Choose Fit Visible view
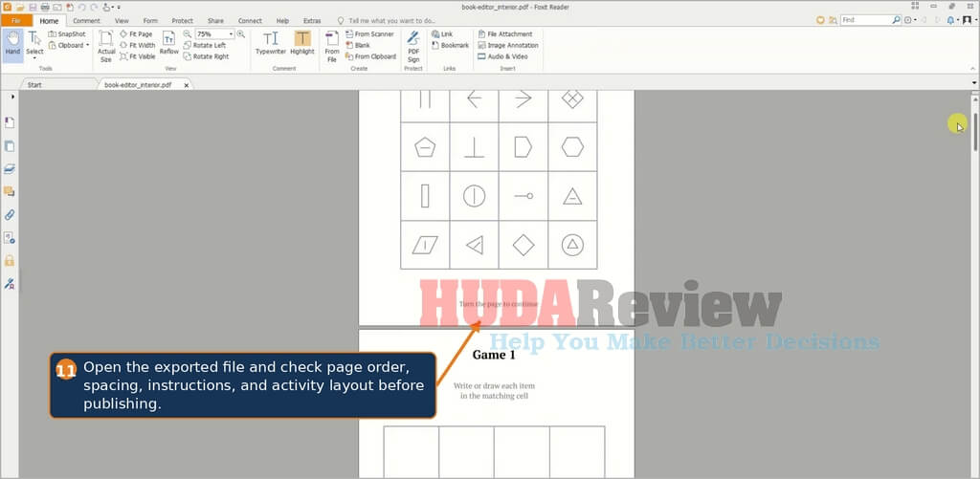The image size is (980, 479). 138,56
